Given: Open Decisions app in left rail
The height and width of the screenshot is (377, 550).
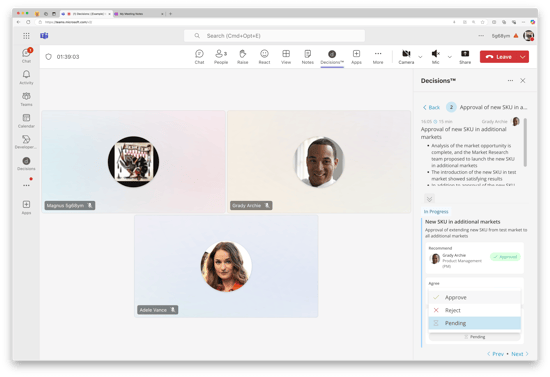Looking at the screenshot, I should [x=26, y=163].
